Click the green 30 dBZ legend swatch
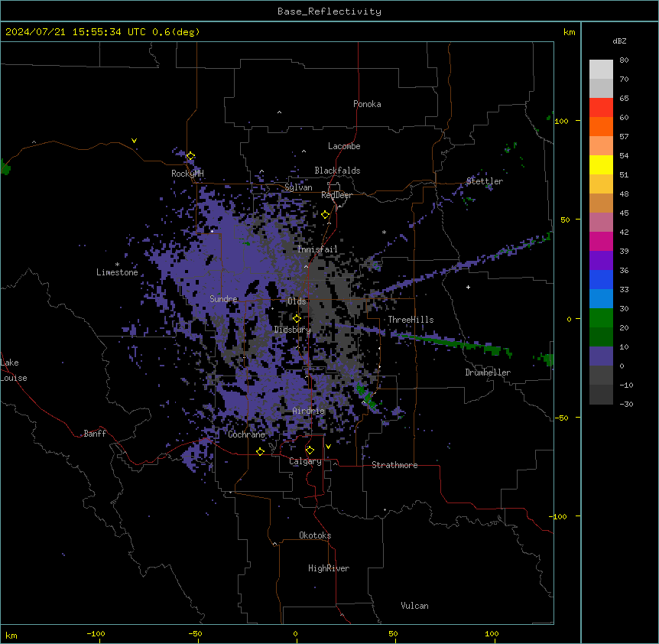Viewport: 659px width, 644px height. 601,318
